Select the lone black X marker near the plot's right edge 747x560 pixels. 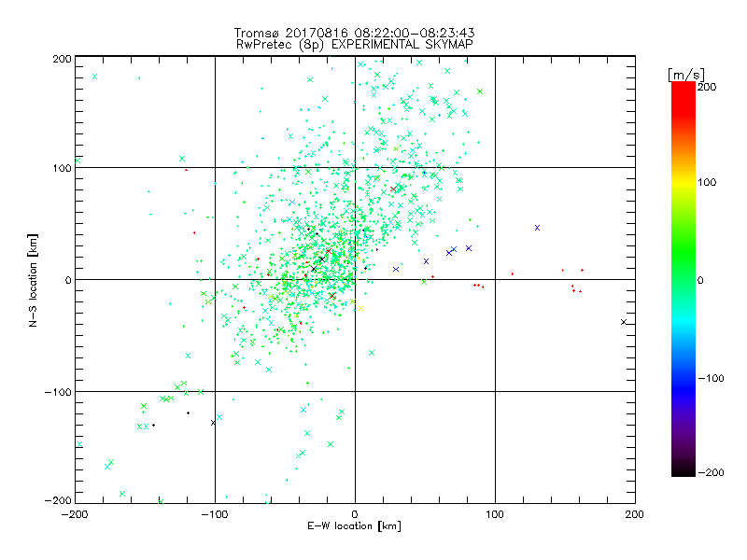[624, 322]
